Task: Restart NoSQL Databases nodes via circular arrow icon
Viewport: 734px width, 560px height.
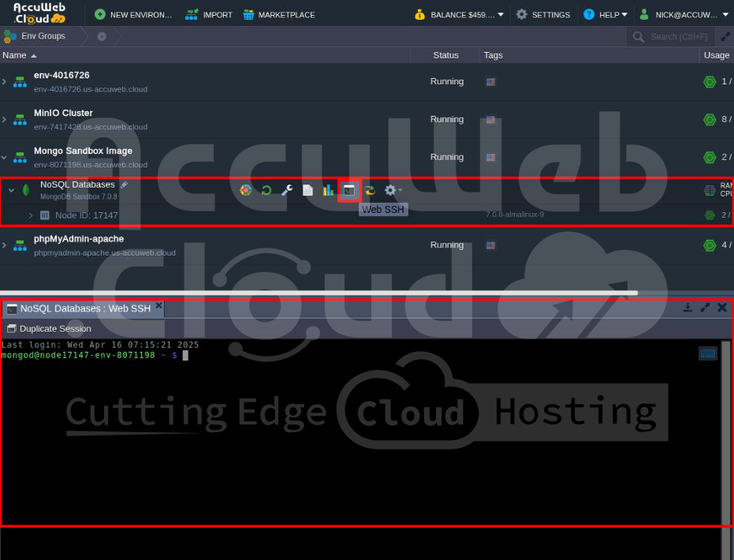Action: (x=266, y=189)
